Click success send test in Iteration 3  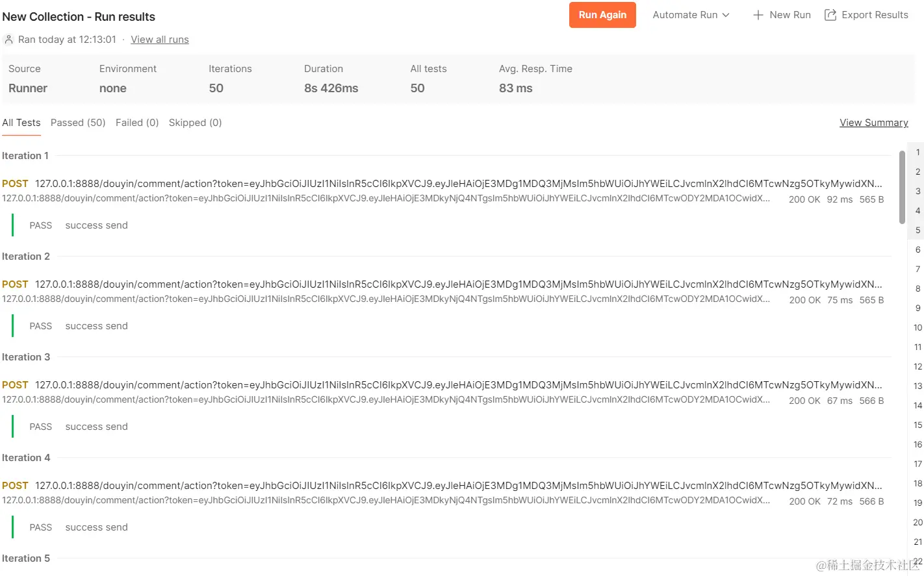(x=96, y=427)
